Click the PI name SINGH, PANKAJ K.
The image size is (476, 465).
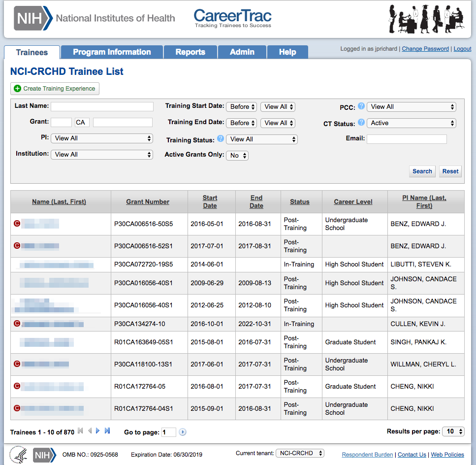[x=418, y=342]
